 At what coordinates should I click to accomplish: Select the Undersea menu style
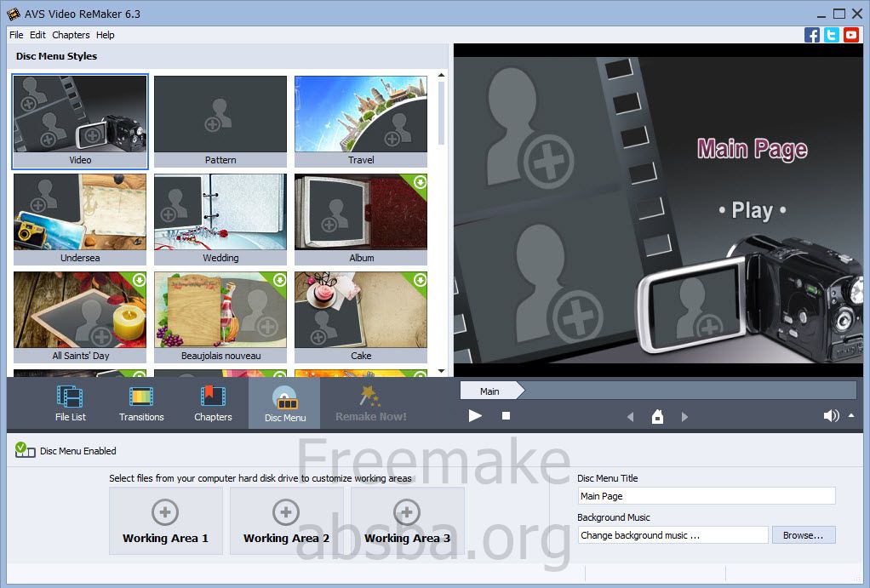[80, 219]
